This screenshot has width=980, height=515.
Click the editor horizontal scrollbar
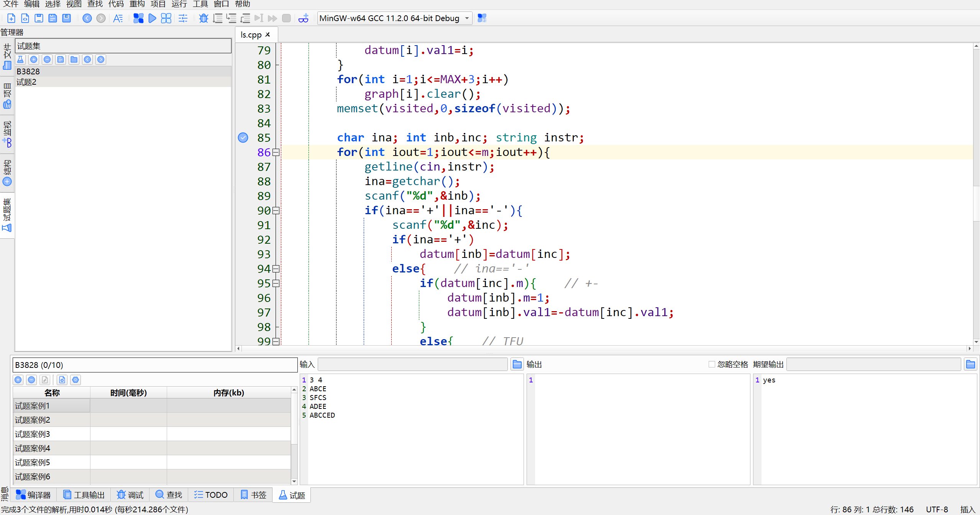coord(604,348)
